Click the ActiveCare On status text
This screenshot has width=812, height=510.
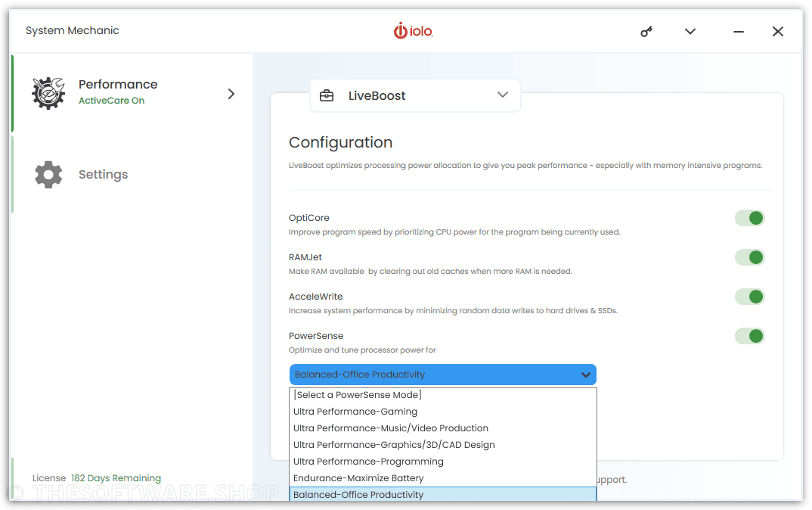pyautogui.click(x=111, y=101)
